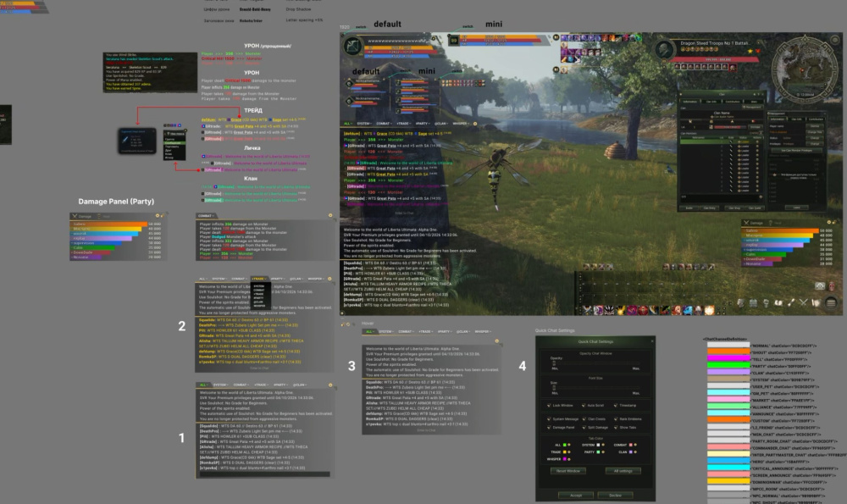Switch to ALL tab in chat mockup 1

203,385
